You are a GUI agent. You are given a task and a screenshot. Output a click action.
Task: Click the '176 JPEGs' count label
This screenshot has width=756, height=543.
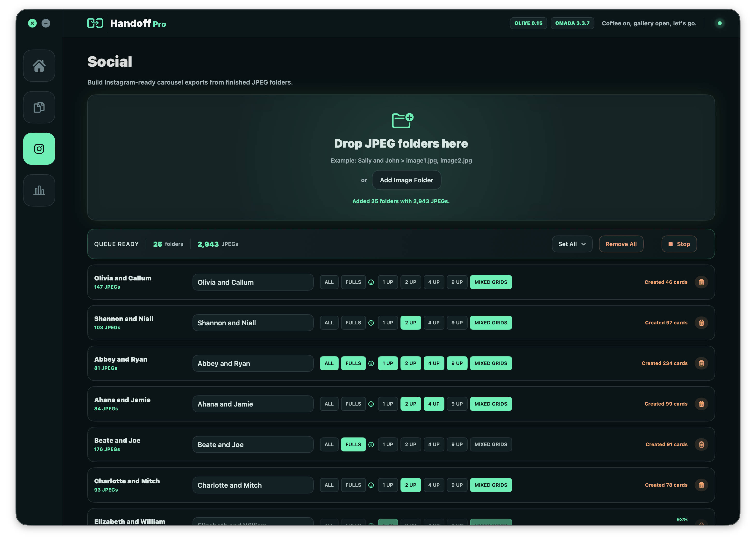[107, 449]
